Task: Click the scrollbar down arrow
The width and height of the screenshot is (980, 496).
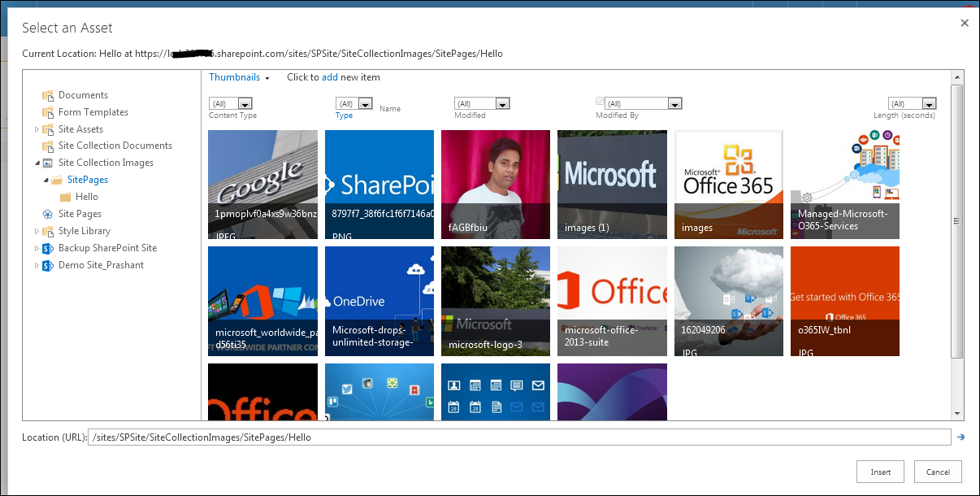Action: pos(958,414)
